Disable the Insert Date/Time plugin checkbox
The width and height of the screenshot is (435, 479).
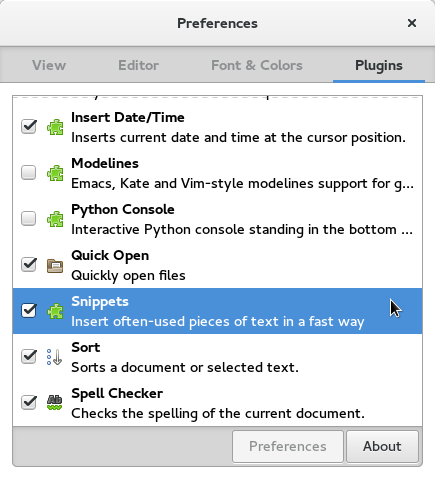click(29, 126)
